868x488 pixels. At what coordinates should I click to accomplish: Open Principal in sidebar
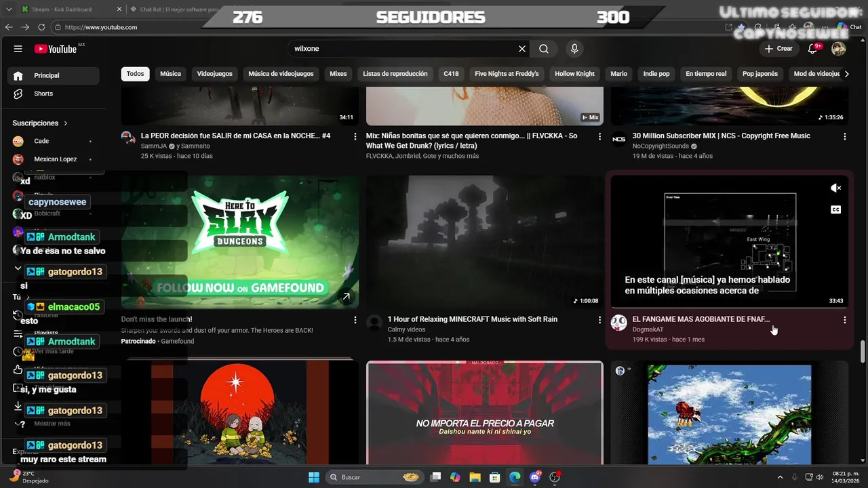[x=53, y=75]
